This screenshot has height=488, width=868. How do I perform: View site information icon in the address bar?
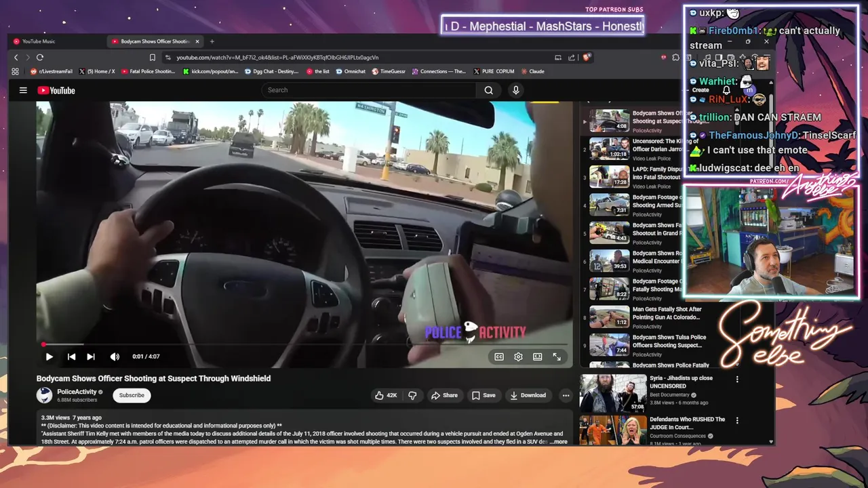click(167, 58)
